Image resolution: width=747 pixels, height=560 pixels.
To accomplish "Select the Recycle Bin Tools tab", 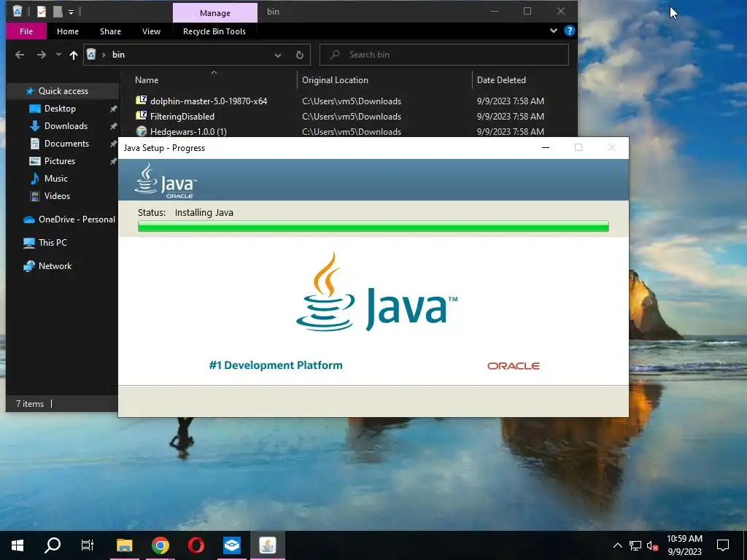I will (214, 31).
